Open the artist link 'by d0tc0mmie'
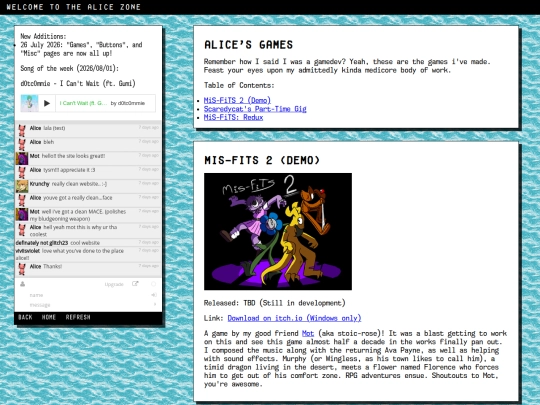The height and width of the screenshot is (405, 540). click(x=128, y=103)
